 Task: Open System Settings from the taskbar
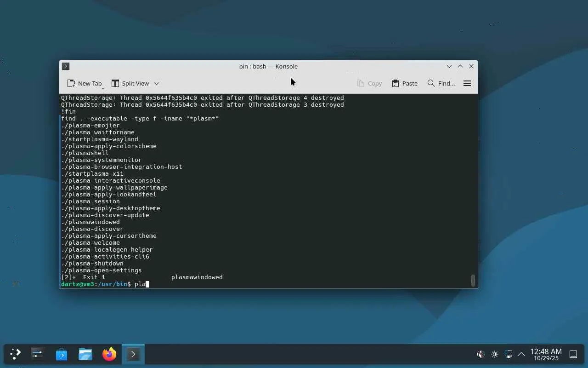pyautogui.click(x=38, y=354)
